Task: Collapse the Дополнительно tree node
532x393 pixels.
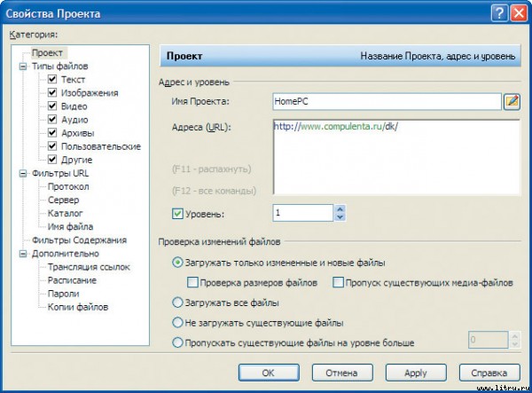Action: click(23, 254)
